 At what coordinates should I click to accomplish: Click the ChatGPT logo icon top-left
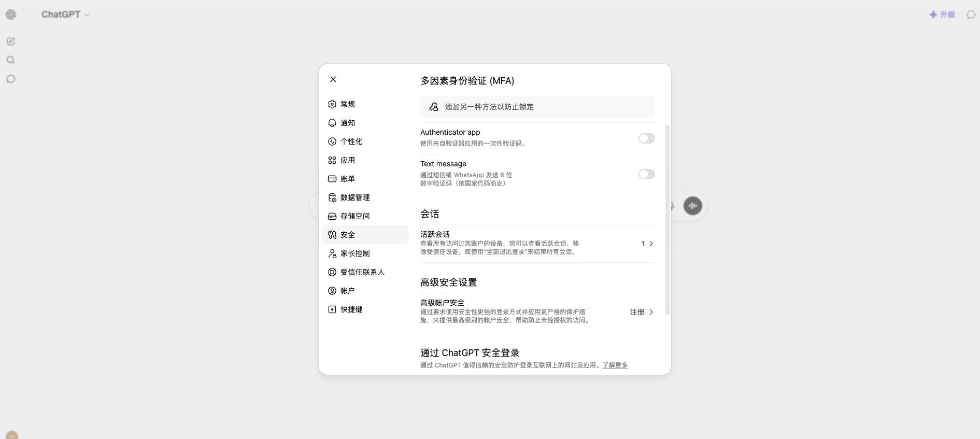(x=11, y=15)
